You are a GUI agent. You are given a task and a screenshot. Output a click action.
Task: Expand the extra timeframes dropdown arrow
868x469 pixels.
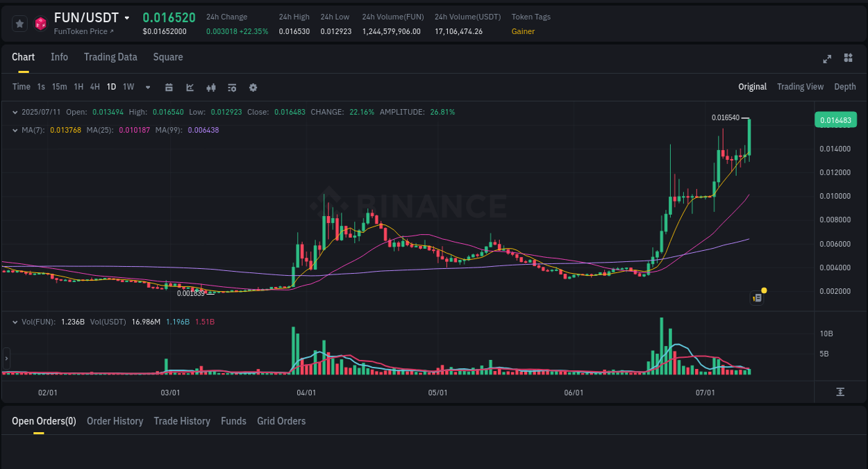tap(147, 87)
